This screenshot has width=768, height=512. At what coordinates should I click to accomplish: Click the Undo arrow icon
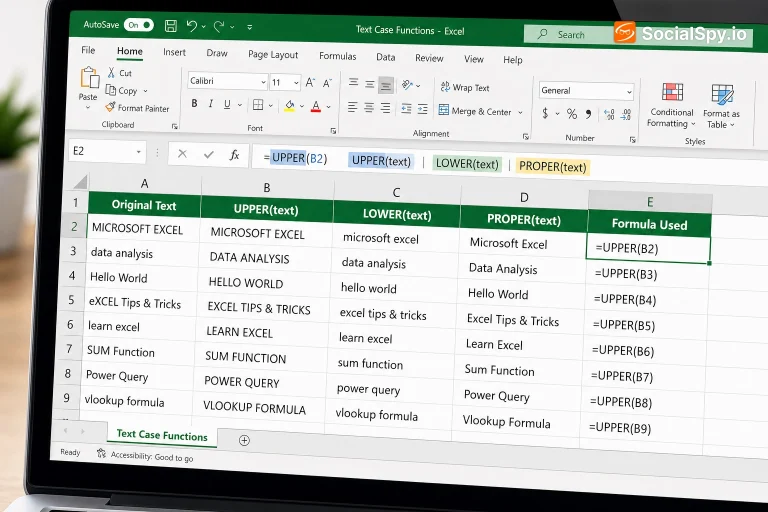tap(192, 26)
